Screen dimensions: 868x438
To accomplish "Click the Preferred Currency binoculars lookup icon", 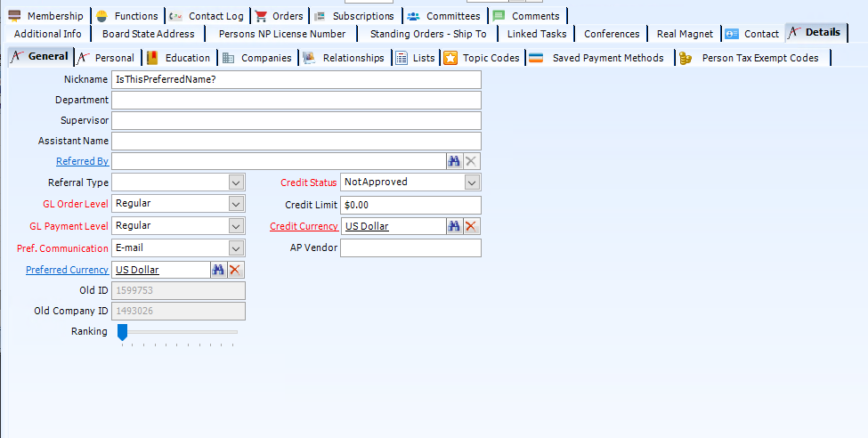I will coord(218,270).
